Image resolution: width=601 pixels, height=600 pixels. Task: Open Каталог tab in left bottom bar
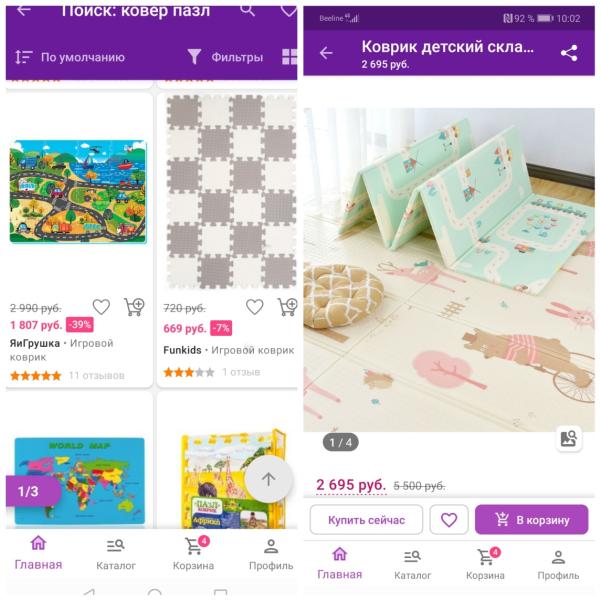point(116,554)
